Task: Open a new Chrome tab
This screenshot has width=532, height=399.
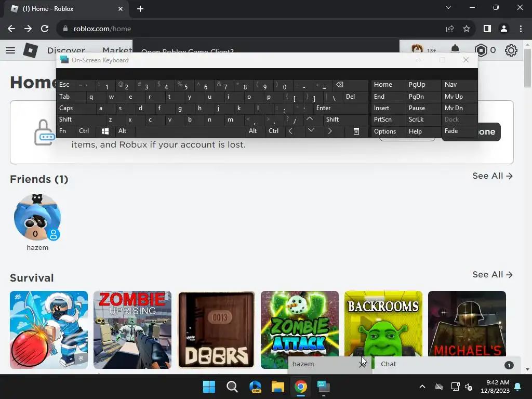Action: 140,9
